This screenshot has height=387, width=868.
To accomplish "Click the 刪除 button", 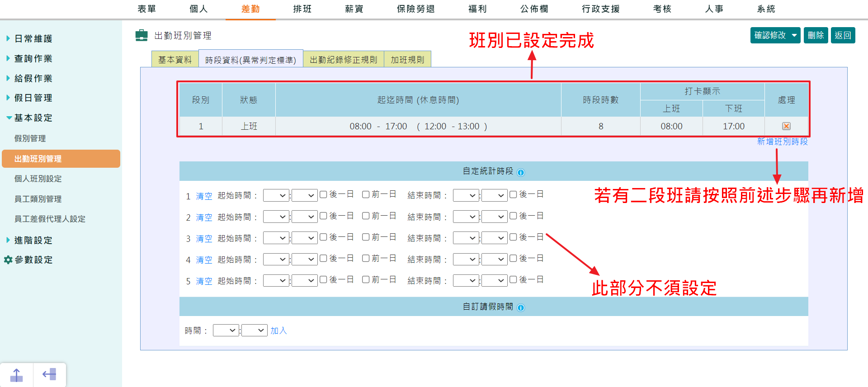I will tap(816, 35).
